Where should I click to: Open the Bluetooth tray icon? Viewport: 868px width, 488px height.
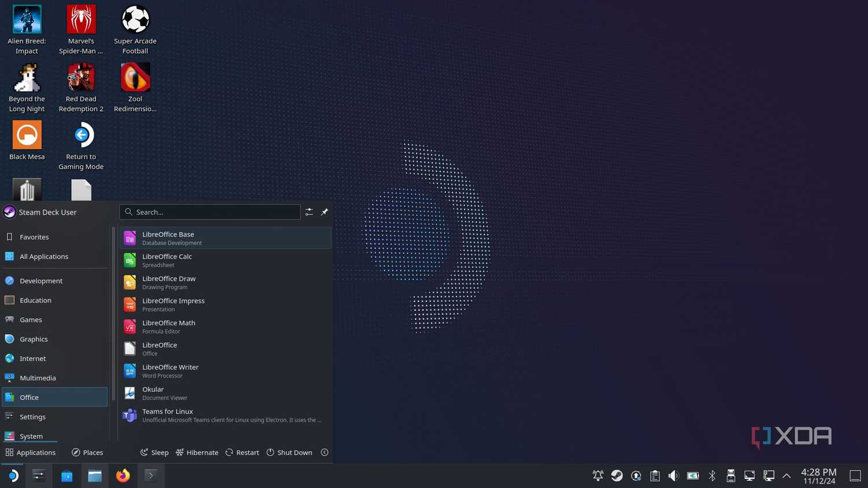(712, 475)
